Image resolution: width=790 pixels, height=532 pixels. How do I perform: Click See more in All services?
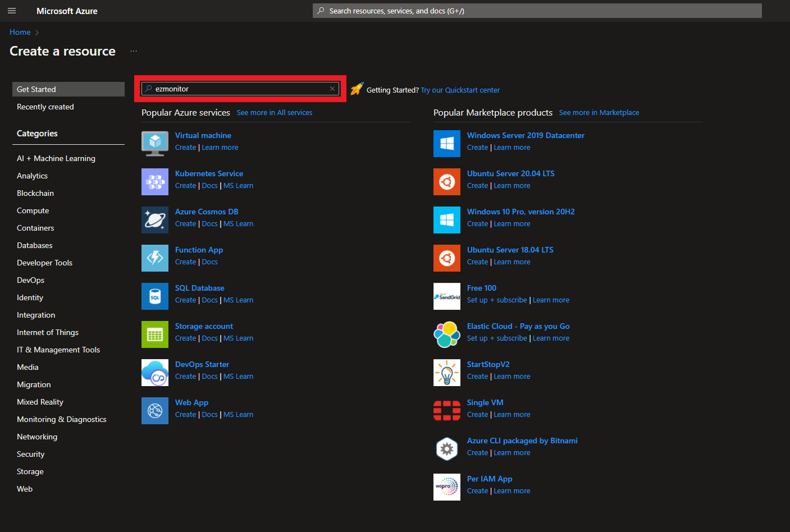[275, 112]
